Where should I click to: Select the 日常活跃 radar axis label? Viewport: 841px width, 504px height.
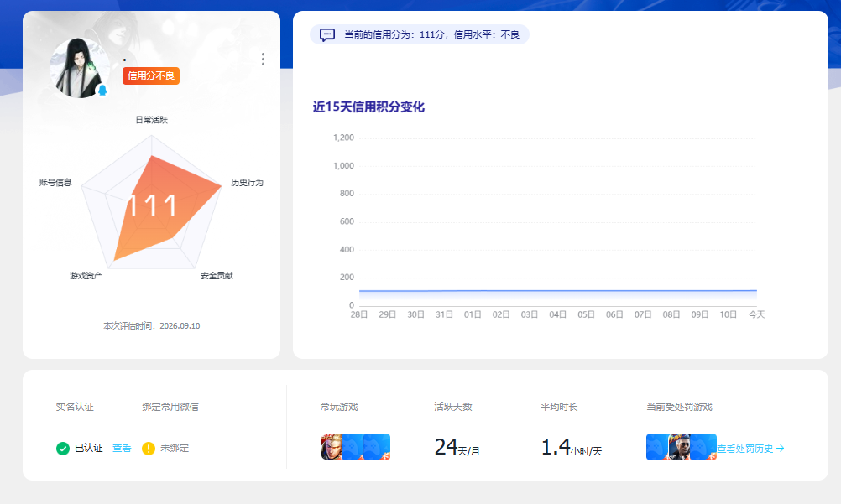pyautogui.click(x=151, y=120)
